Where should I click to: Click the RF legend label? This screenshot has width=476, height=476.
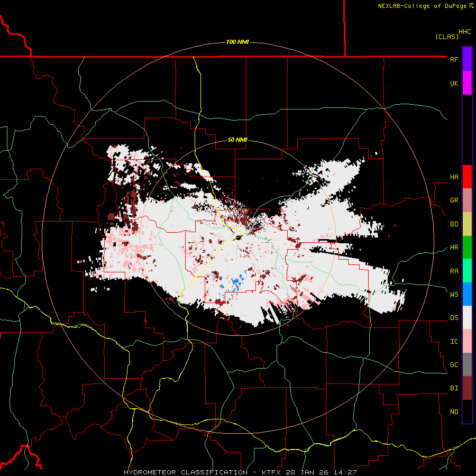click(454, 59)
